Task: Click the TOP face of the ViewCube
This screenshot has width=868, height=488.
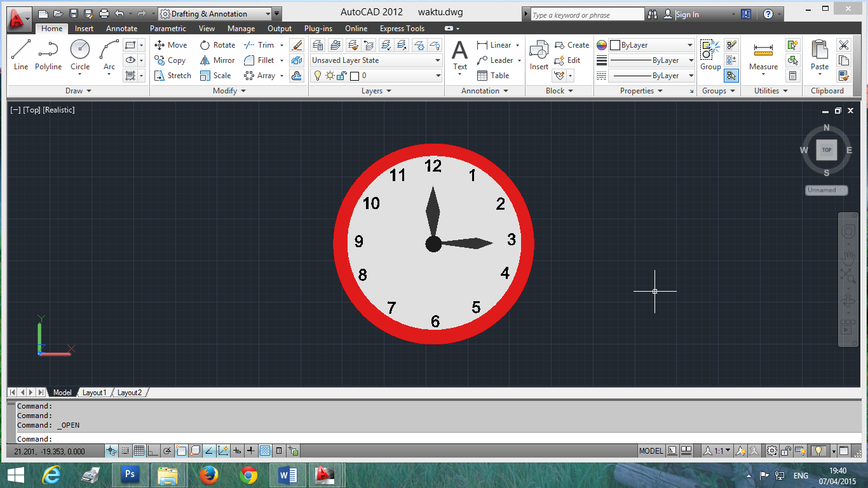Action: point(827,151)
